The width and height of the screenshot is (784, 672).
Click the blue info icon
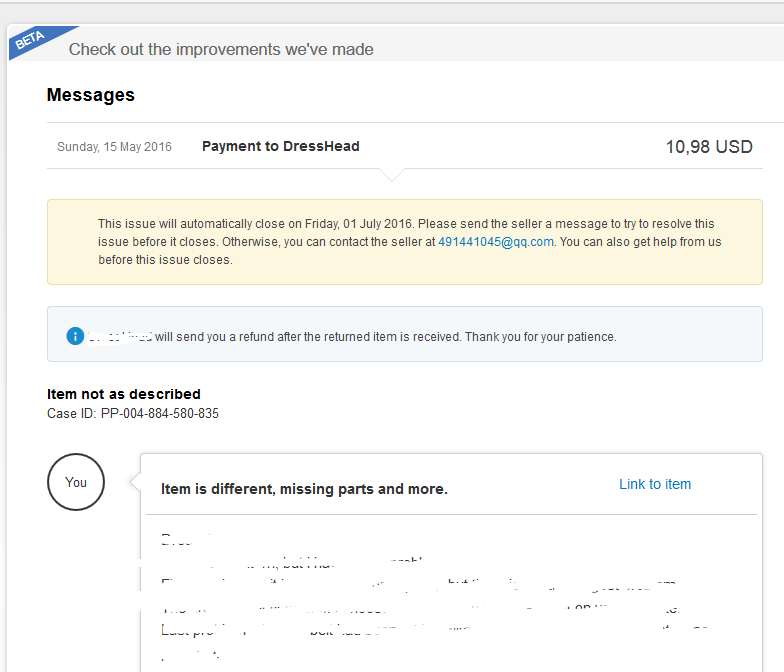pos(75,336)
